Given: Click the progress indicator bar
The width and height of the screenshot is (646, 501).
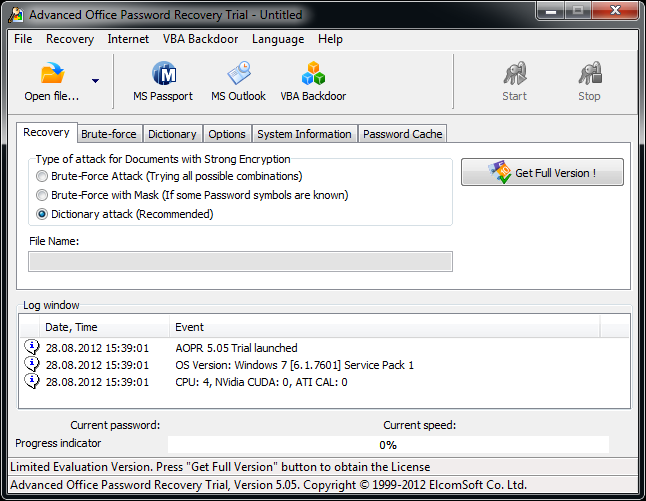Looking at the screenshot, I should click(x=388, y=445).
